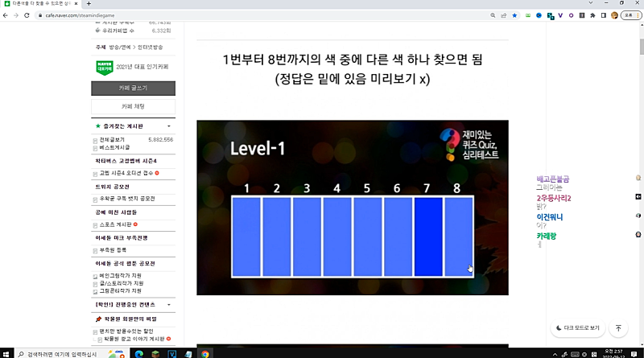The image size is (644, 358).
Task: Select blue color bar number 1
Action: pos(246,237)
